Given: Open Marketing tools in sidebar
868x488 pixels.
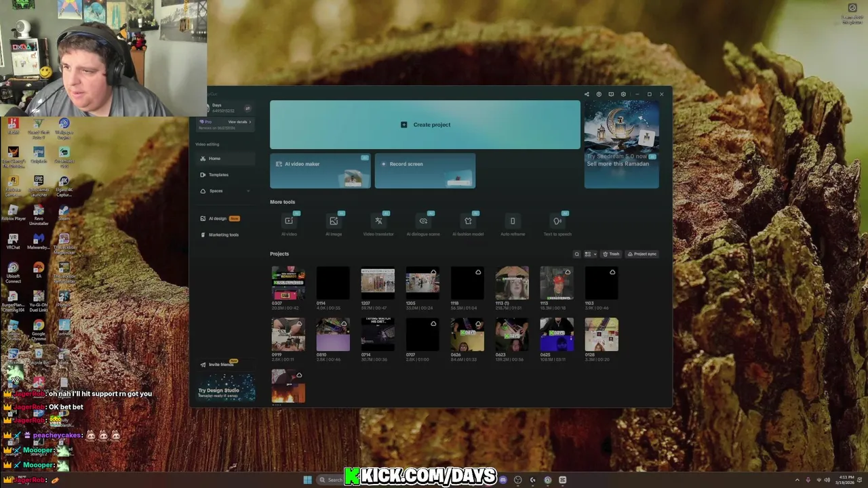Looking at the screenshot, I should point(224,235).
